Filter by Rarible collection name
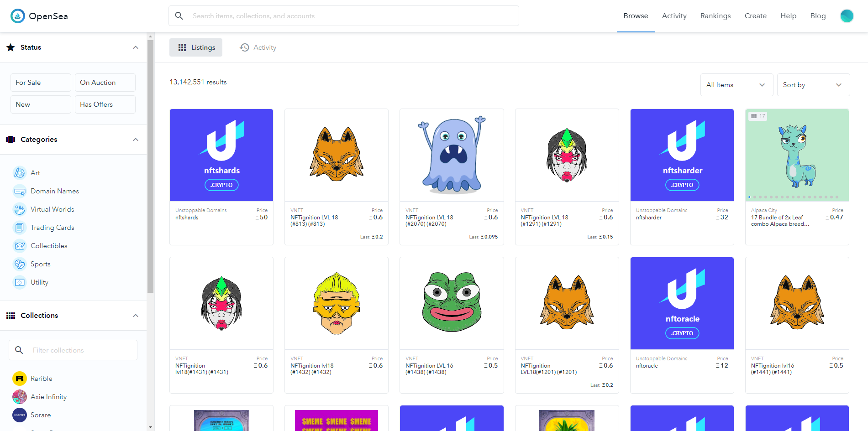Viewport: 868px width, 431px height. tap(42, 379)
